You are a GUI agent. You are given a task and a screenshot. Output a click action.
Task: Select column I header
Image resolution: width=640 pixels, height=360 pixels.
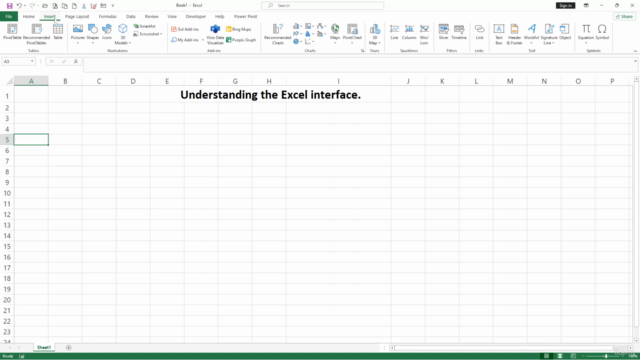click(x=338, y=81)
